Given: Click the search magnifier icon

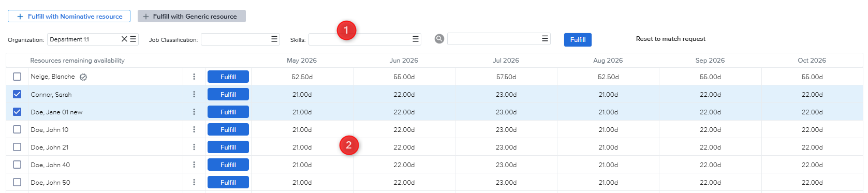Looking at the screenshot, I should [439, 39].
